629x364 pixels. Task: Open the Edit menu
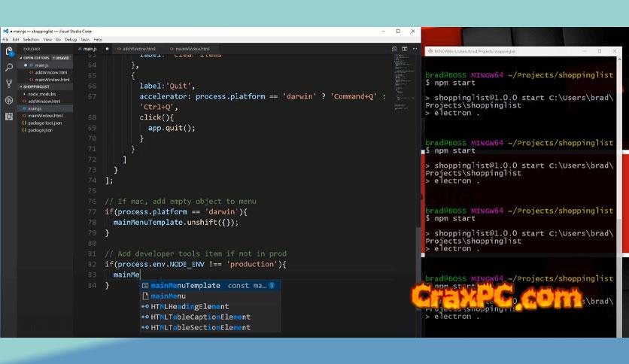pos(16,40)
